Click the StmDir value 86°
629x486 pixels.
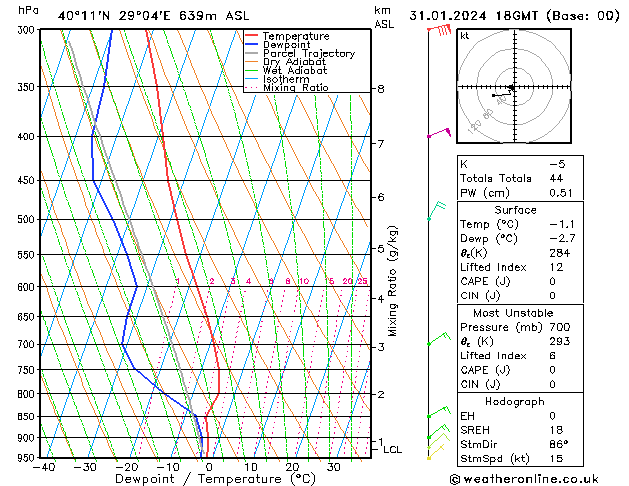point(559,444)
